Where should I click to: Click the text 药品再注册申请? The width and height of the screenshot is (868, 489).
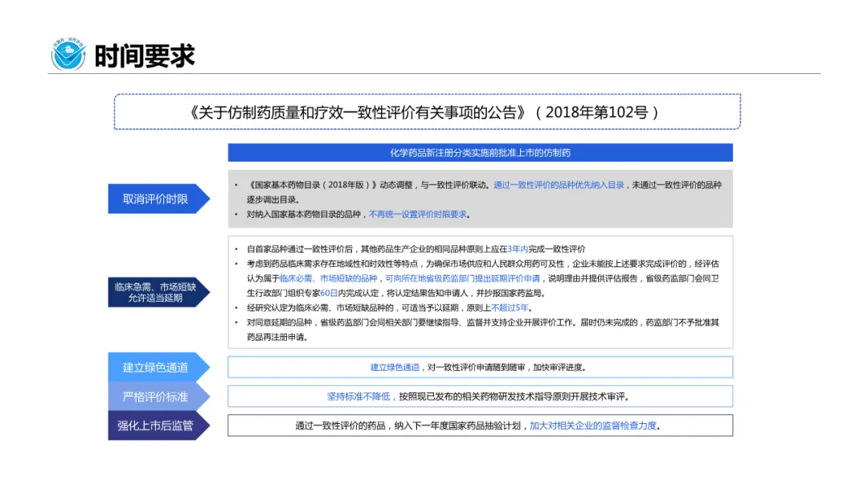(x=276, y=337)
